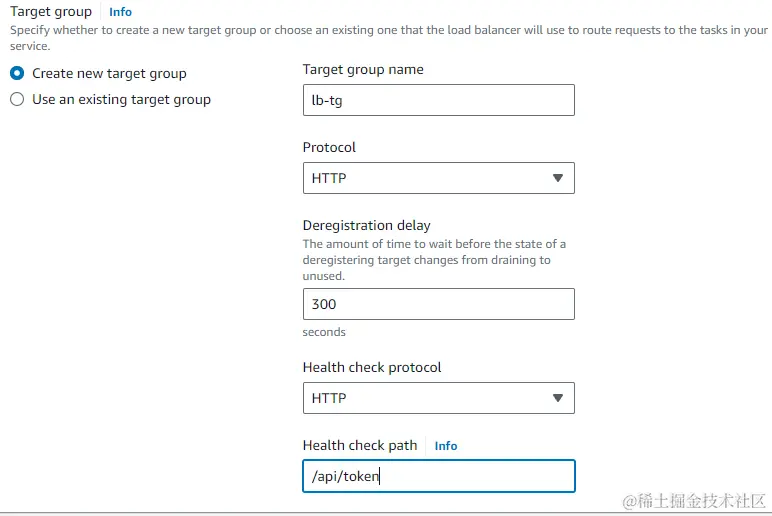Click the Health check protocol label
Screen dimensions: 772x516
coord(372,367)
